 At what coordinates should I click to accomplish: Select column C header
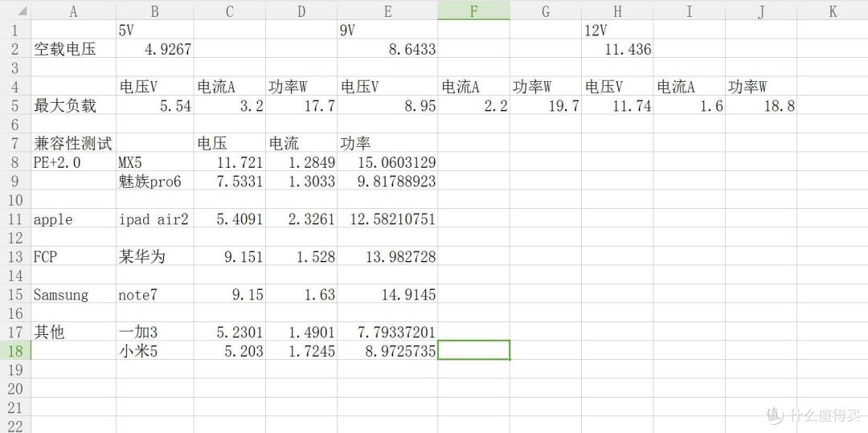230,11
